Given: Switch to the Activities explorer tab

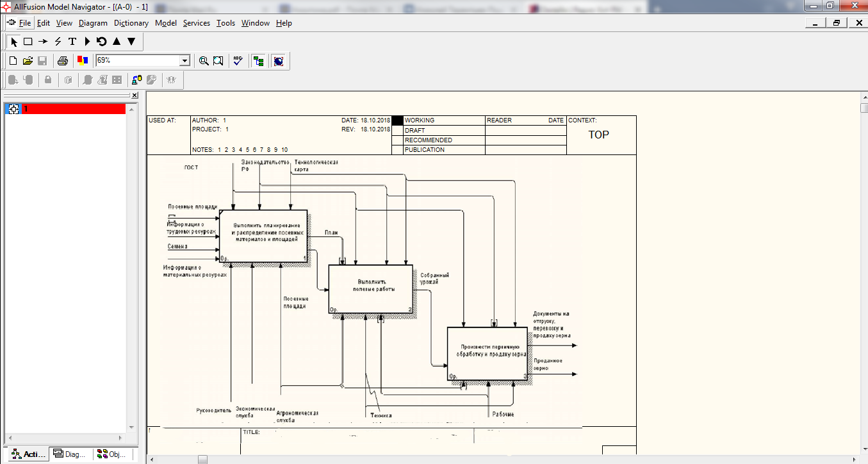Looking at the screenshot, I should [27, 454].
